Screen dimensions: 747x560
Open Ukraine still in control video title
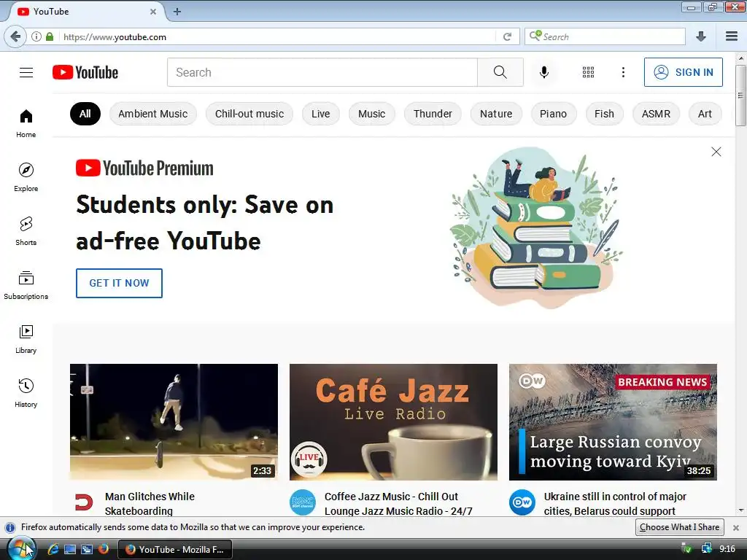pyautogui.click(x=615, y=503)
